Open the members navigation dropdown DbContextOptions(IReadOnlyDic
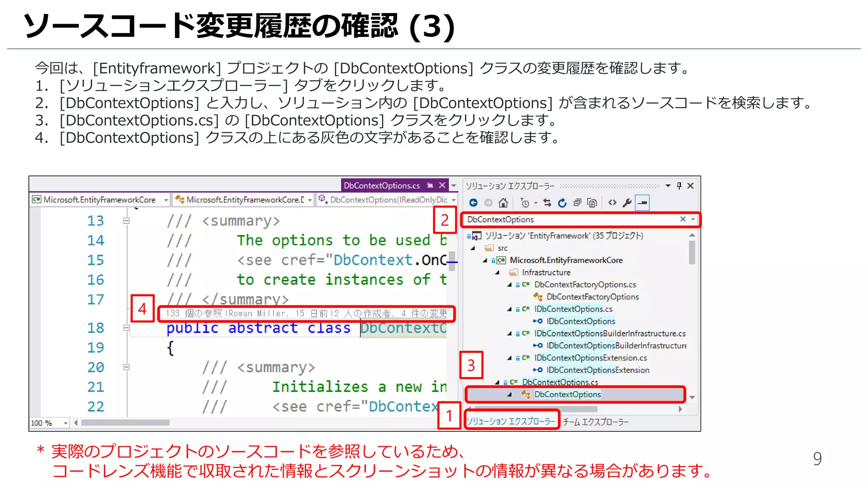 click(453, 200)
